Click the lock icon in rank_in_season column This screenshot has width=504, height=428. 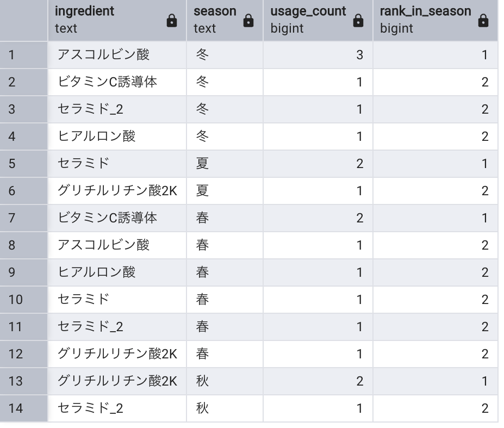pyautogui.click(x=483, y=21)
